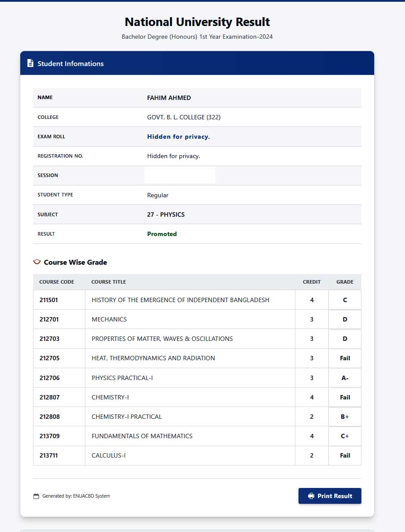This screenshot has height=532, width=405.
Task: Click the COURSE CODE column header
Action: coord(57,282)
